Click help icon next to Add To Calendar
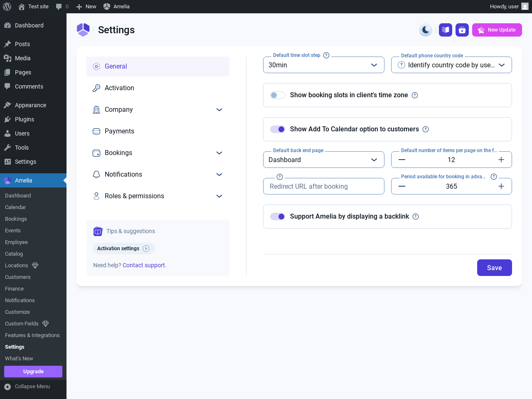532x399 pixels. point(426,129)
